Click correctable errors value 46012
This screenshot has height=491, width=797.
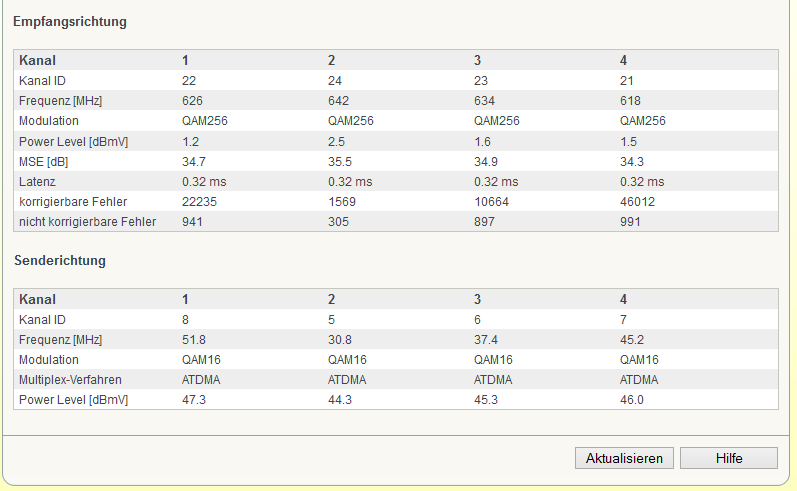pos(637,201)
